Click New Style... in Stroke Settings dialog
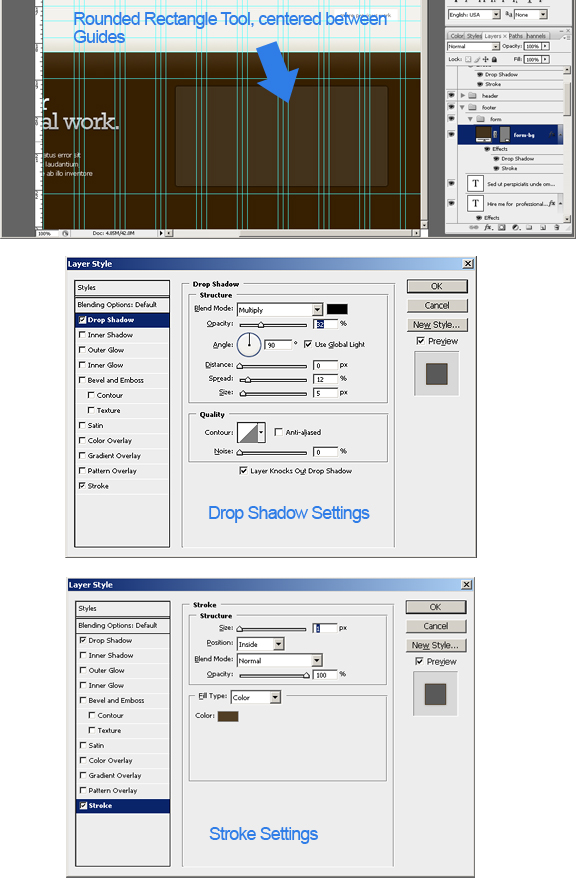 436,645
